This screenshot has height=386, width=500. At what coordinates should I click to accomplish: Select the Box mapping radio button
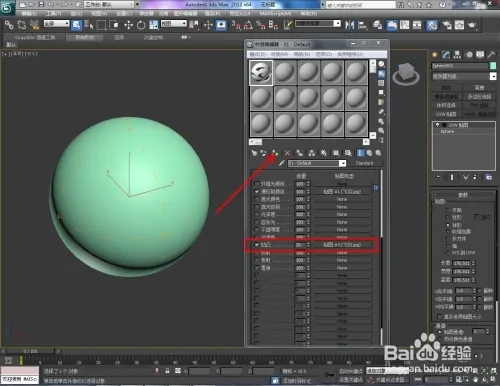(x=448, y=239)
